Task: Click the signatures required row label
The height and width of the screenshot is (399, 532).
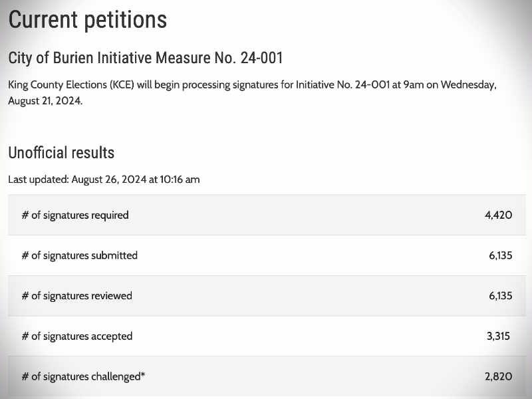Action: (x=75, y=215)
